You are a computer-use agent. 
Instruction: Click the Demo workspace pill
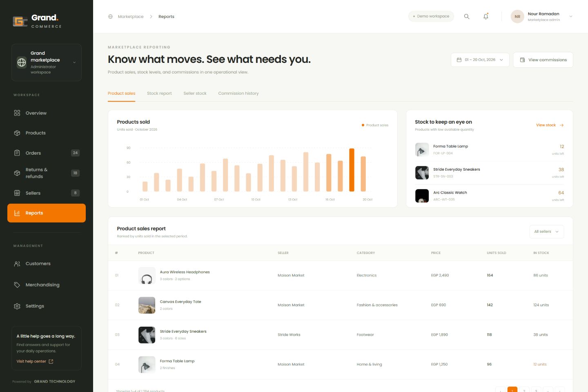pos(431,16)
